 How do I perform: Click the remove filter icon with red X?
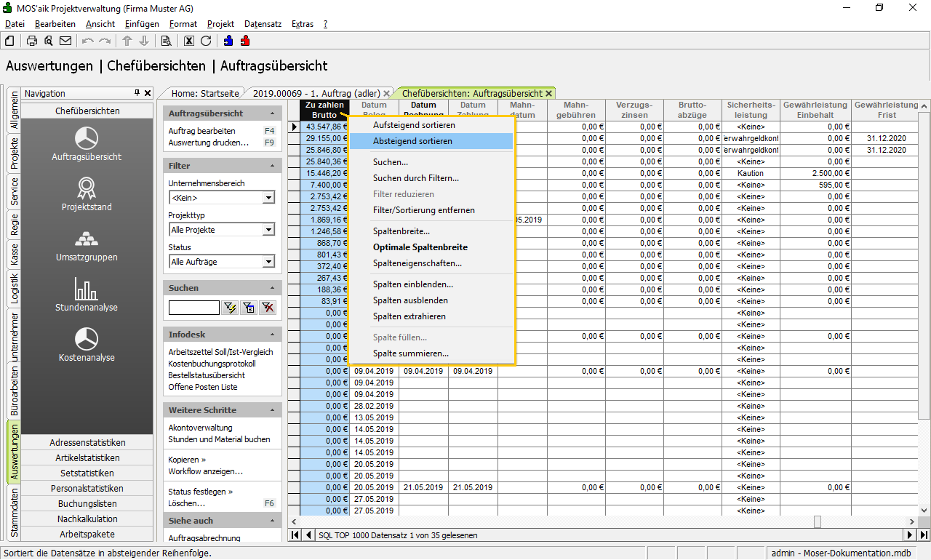point(268,308)
